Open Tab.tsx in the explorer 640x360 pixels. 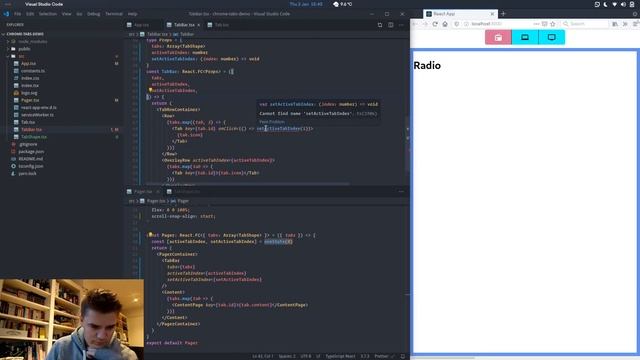pos(28,122)
